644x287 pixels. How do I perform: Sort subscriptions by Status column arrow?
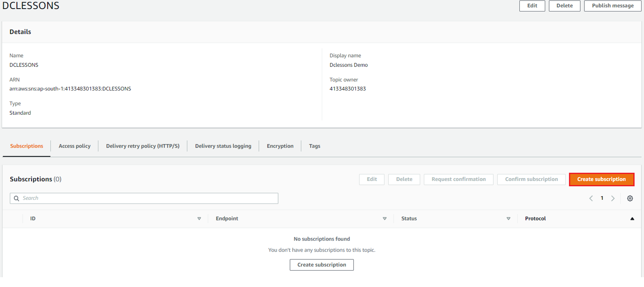click(509, 219)
